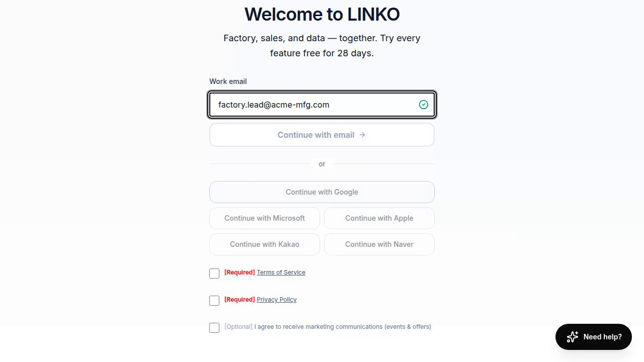
Task: Click the marketing communications agreement text
Action: [343, 327]
